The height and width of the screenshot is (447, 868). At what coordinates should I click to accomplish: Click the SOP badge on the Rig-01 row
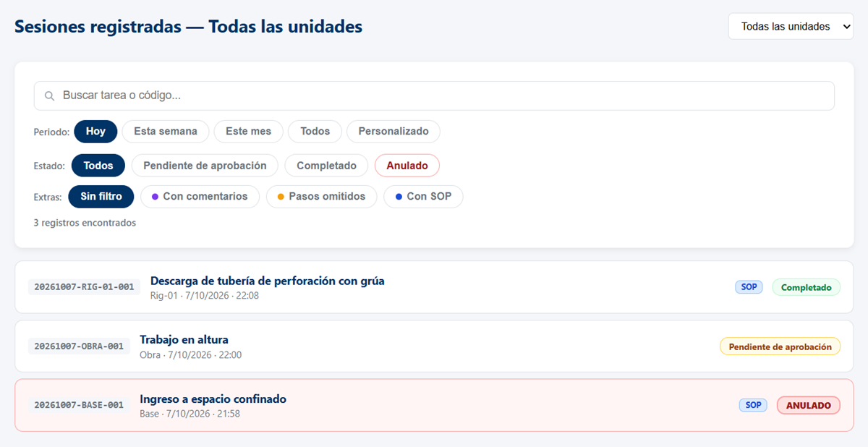(749, 287)
